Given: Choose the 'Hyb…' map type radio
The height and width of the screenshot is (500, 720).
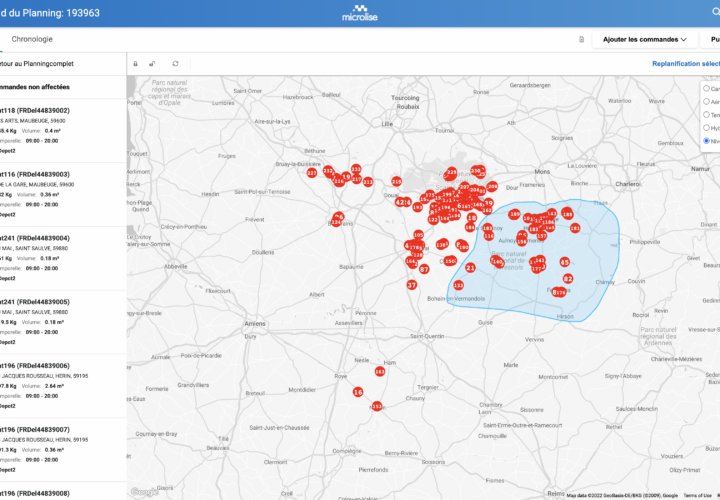Looking at the screenshot, I should click(x=706, y=128).
